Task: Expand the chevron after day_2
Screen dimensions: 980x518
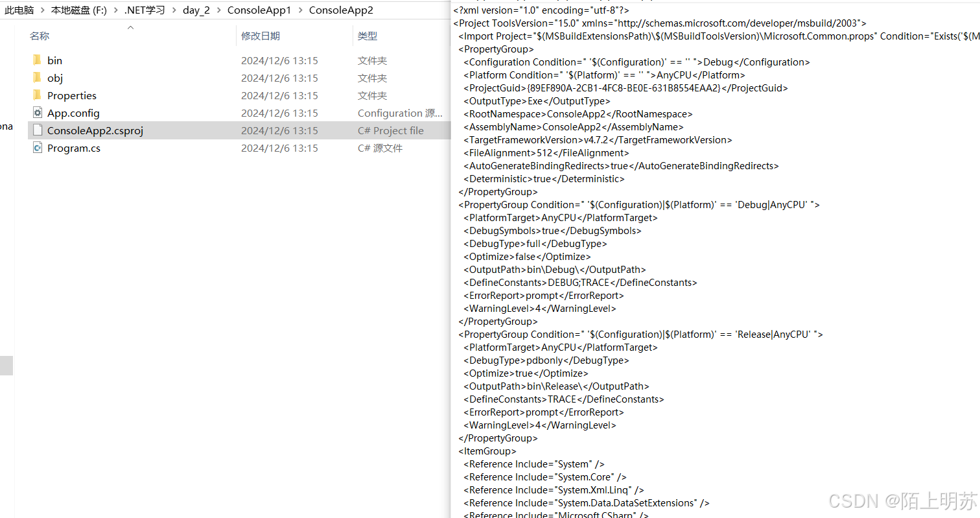Action: pyautogui.click(x=218, y=10)
